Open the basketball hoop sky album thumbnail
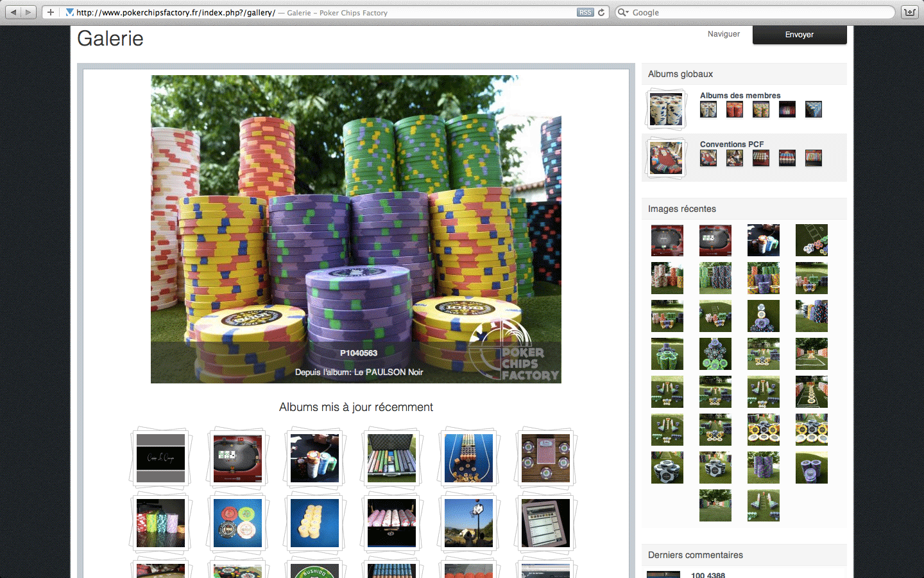 (468, 523)
